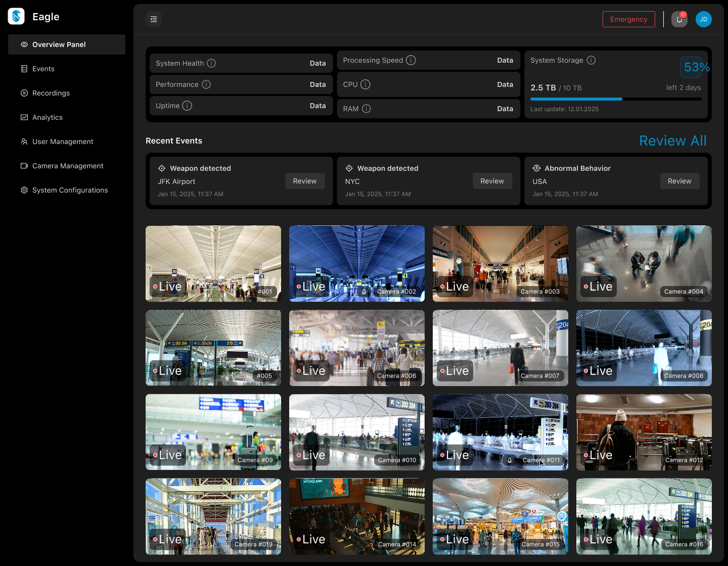Open the notifications bell icon
Image resolution: width=728 pixels, height=566 pixels.
point(679,19)
